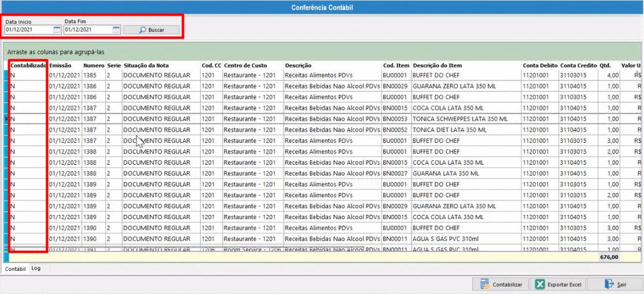The height and width of the screenshot is (294, 644).
Task: Sort by Situação da Nota column header
Action: [161, 66]
